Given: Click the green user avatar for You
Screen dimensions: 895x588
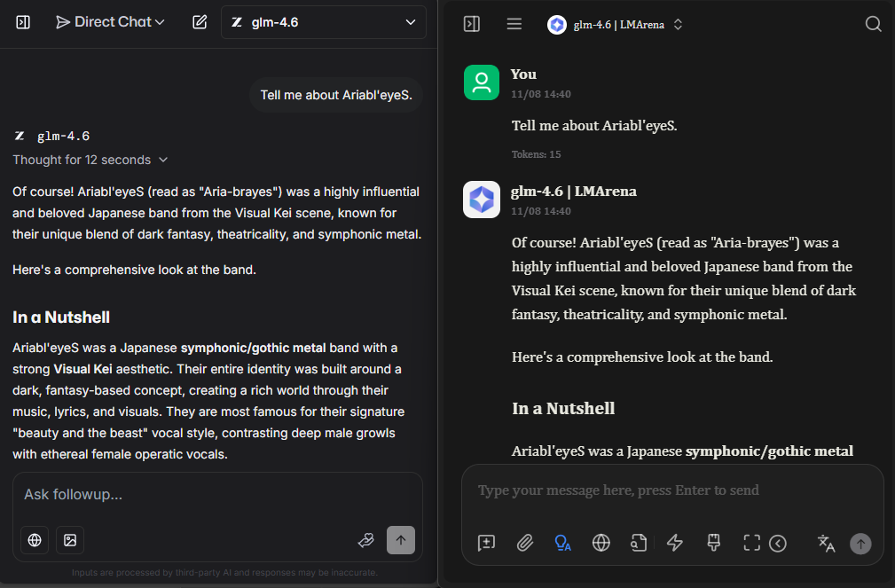Looking at the screenshot, I should 481,82.
